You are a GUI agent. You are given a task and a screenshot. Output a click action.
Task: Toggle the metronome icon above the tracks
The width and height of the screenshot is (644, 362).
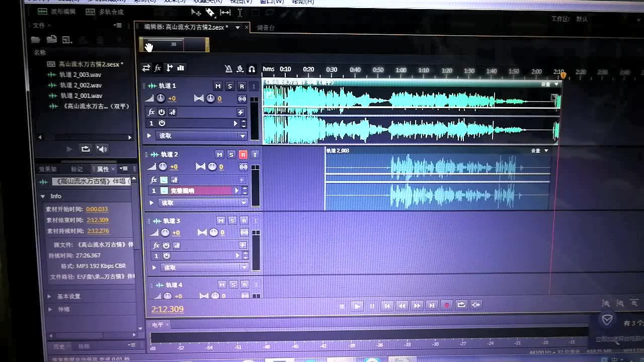[x=228, y=69]
